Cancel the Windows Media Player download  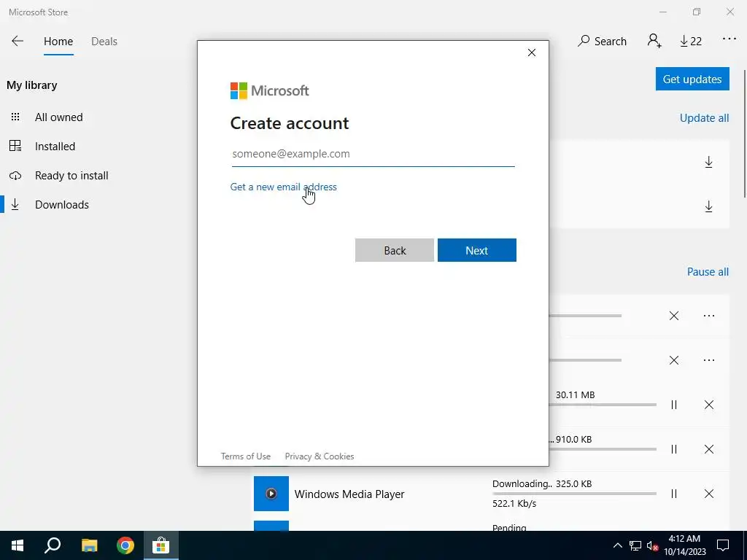[709, 494]
